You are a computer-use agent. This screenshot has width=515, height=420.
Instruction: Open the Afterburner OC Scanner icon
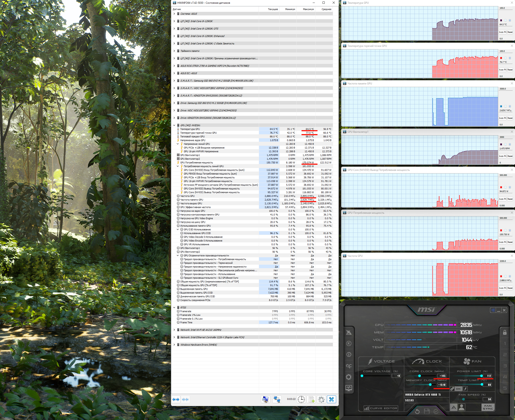[349, 366]
